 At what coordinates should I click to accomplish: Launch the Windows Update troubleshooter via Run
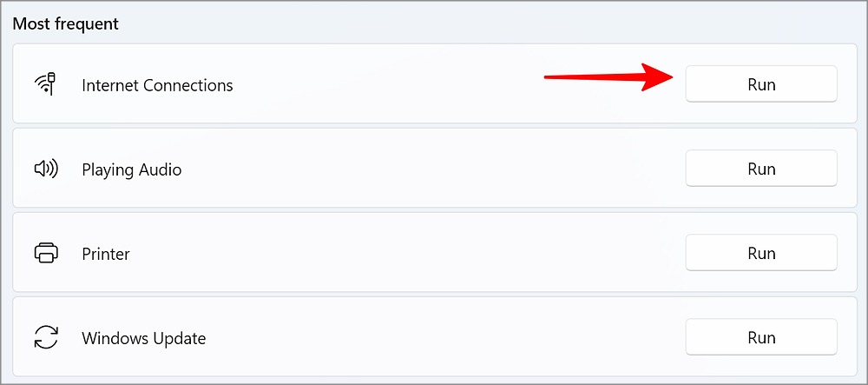[x=761, y=337]
